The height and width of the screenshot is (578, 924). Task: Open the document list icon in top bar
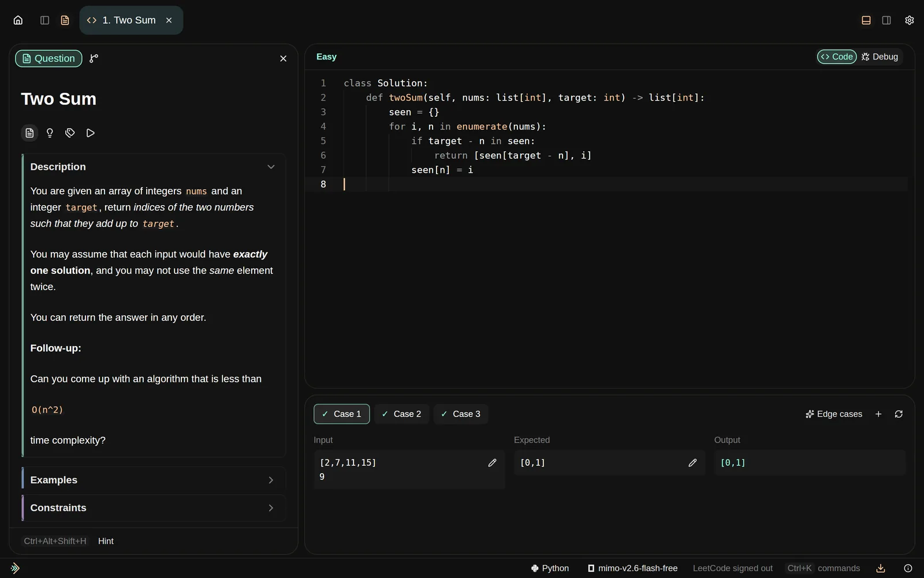(x=65, y=20)
